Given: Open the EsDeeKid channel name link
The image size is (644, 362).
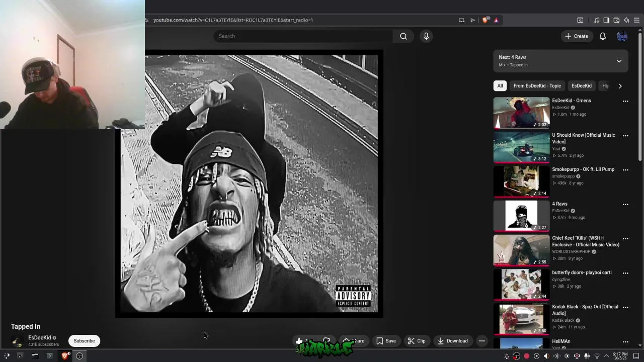Looking at the screenshot, I should (x=40, y=338).
